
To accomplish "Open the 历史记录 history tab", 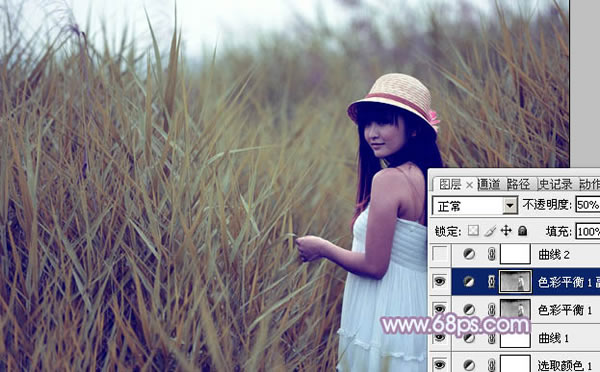I will coord(556,184).
